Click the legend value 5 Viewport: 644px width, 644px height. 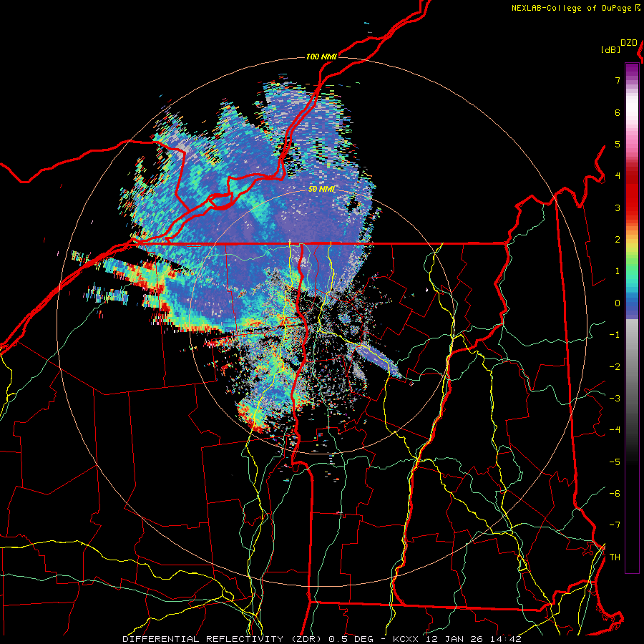click(x=618, y=144)
